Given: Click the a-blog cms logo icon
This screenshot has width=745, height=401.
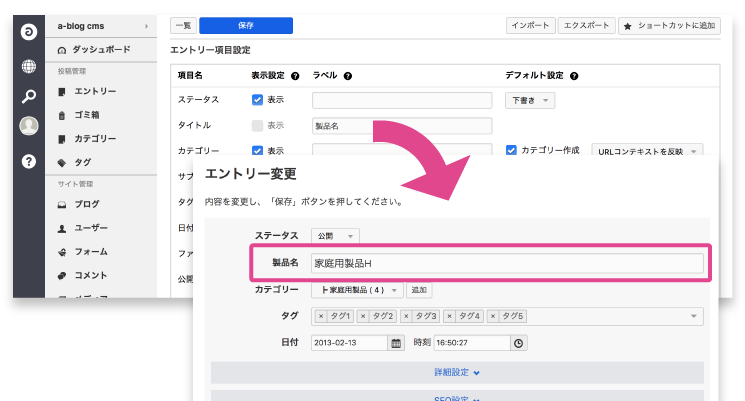Looking at the screenshot, I should coord(29,32).
